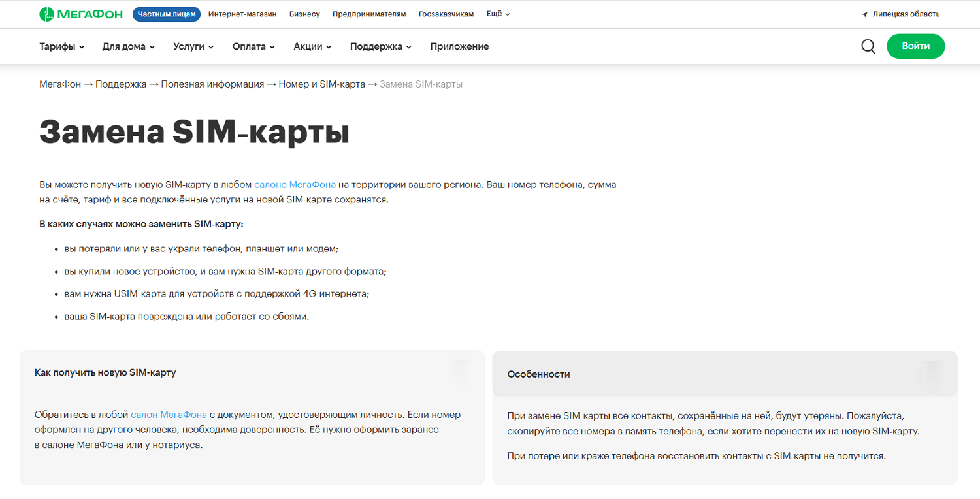Screen dimensions: 980x499
Task: Expand the Тарифы menu
Action: coord(62,46)
